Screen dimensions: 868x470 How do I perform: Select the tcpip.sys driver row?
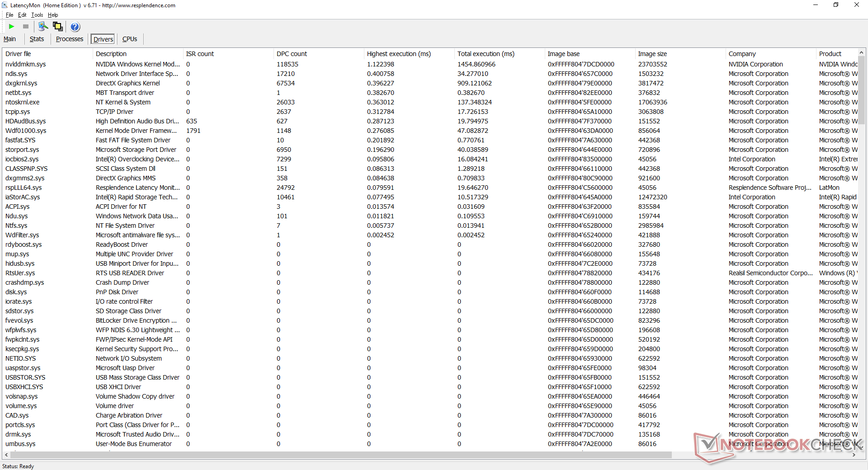[x=430, y=112]
